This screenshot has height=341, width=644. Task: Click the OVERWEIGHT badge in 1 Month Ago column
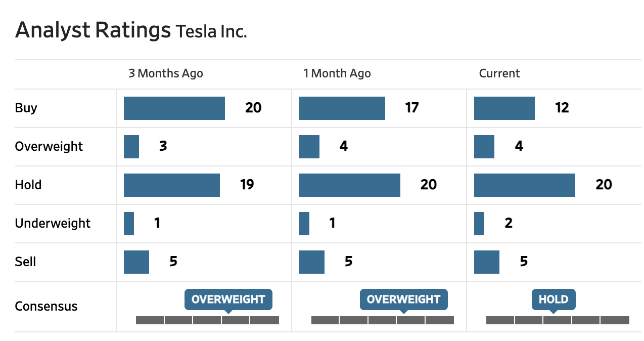403,299
